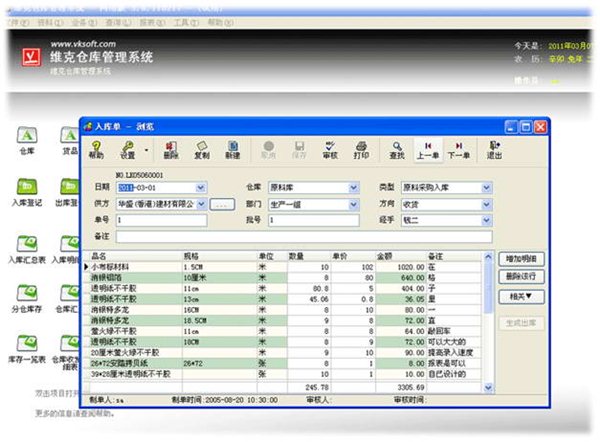The height and width of the screenshot is (442, 600).
Task: Click the 数量 column header
Action: pos(309,256)
